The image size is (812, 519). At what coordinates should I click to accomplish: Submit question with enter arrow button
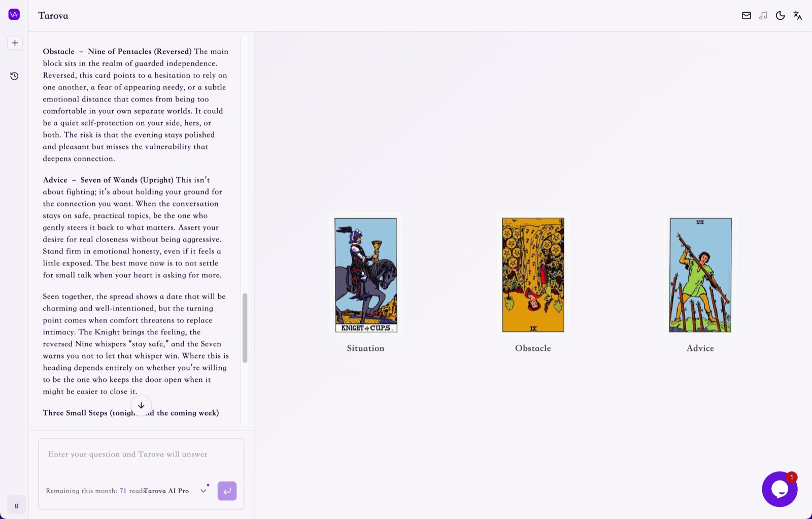pyautogui.click(x=227, y=491)
